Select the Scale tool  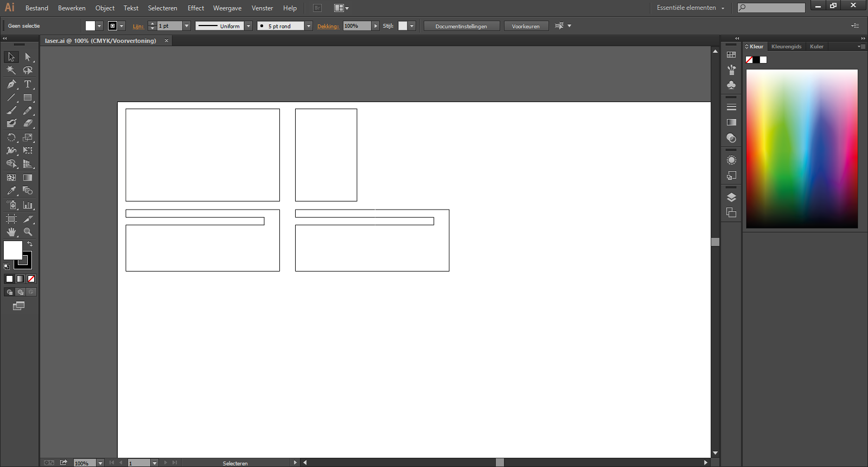28,137
